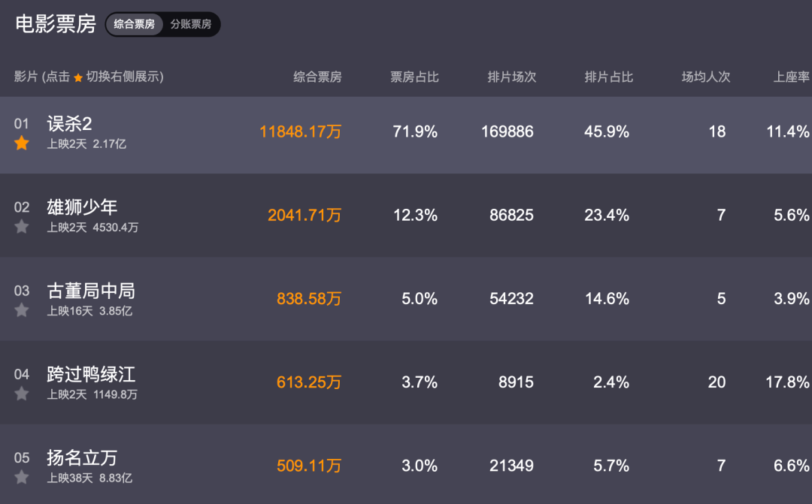
Task: Click the 场均人次 column header
Action: click(706, 77)
